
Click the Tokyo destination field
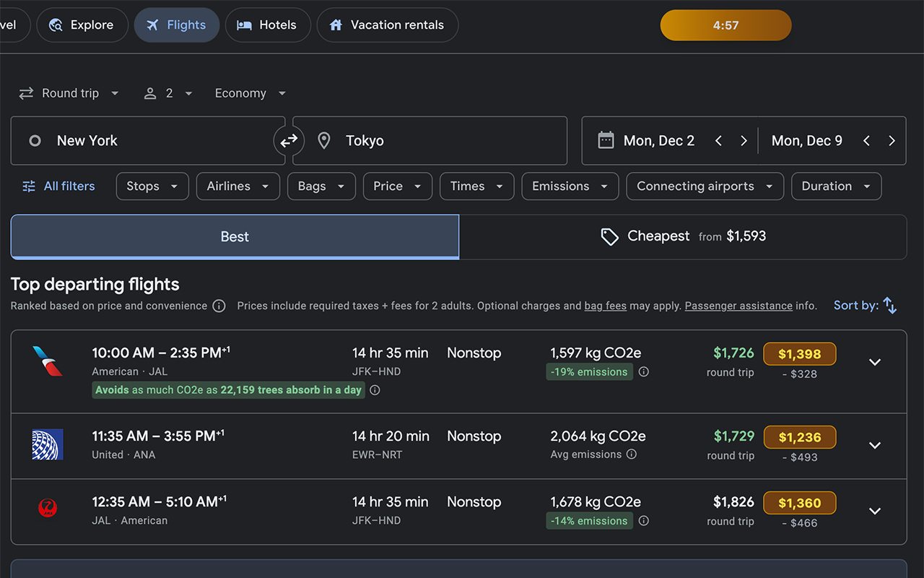tap(430, 140)
